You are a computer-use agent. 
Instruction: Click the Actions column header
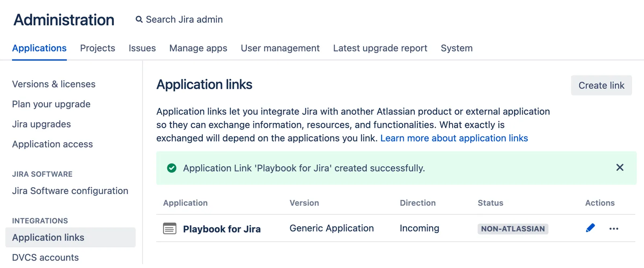click(600, 203)
